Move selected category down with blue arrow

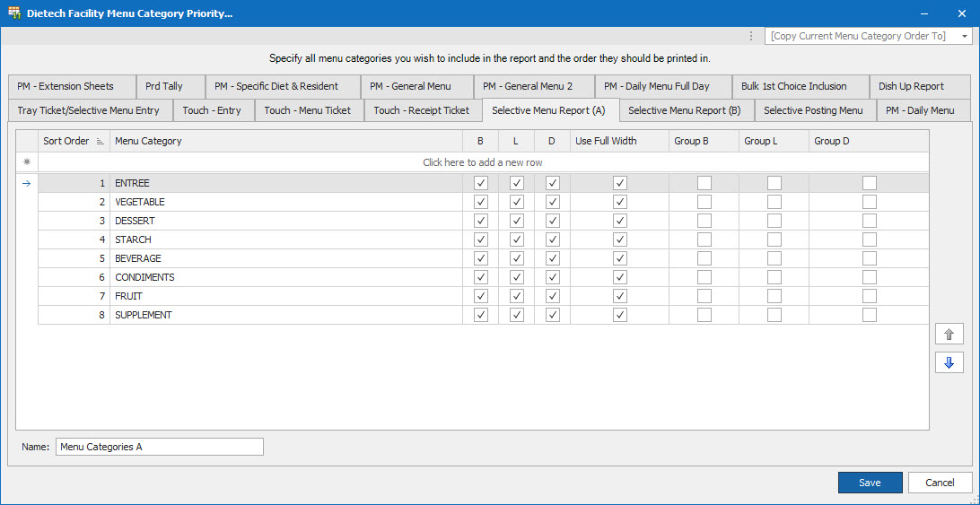949,362
